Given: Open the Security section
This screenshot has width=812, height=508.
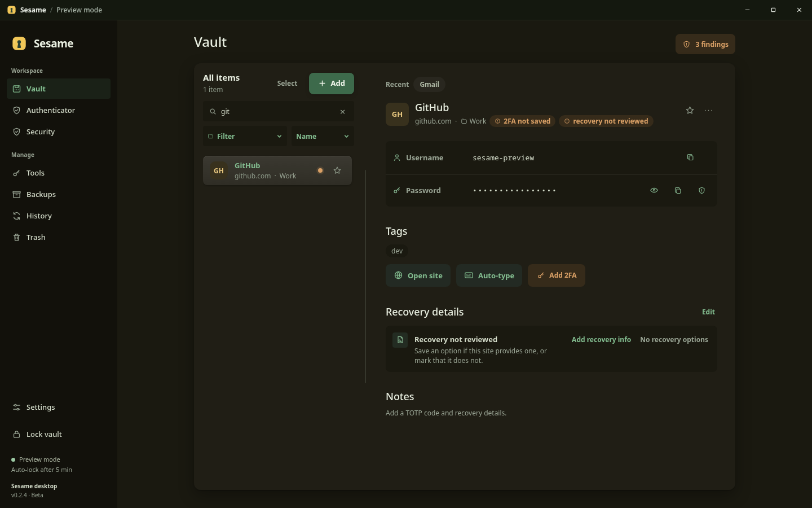Looking at the screenshot, I should 59,132.
